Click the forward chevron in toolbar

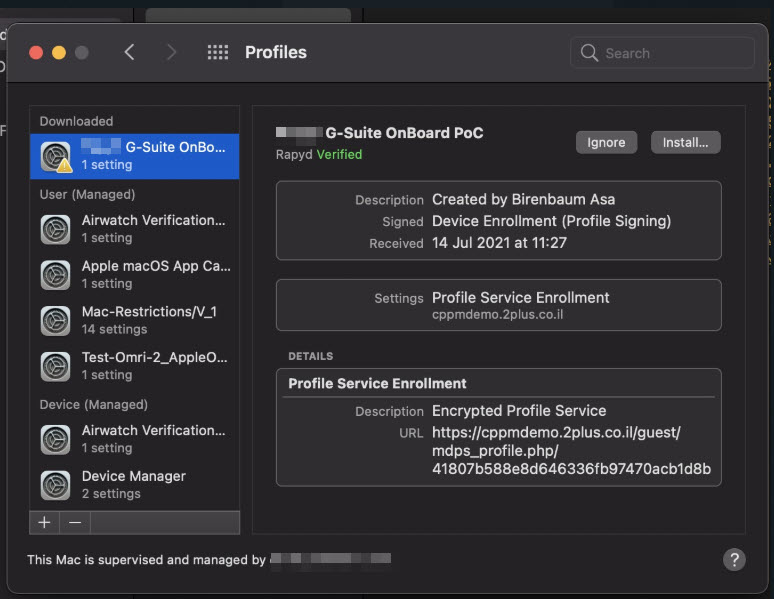[x=171, y=53]
